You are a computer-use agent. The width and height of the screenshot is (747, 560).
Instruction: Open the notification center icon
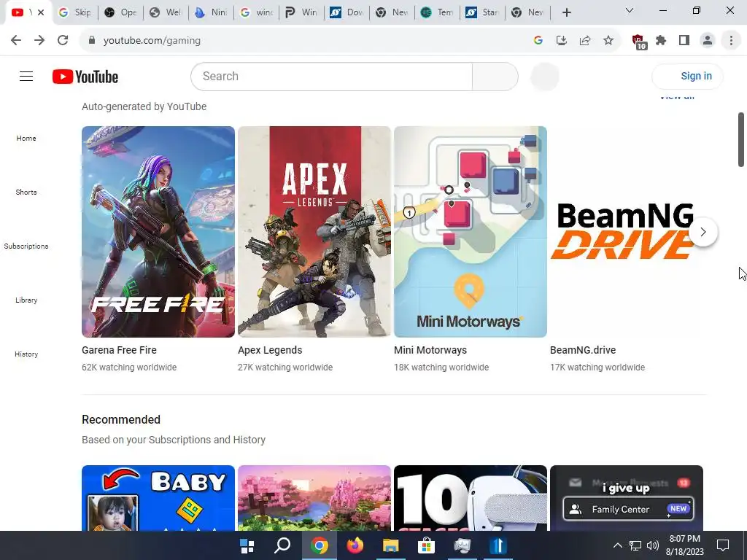pos(723,545)
